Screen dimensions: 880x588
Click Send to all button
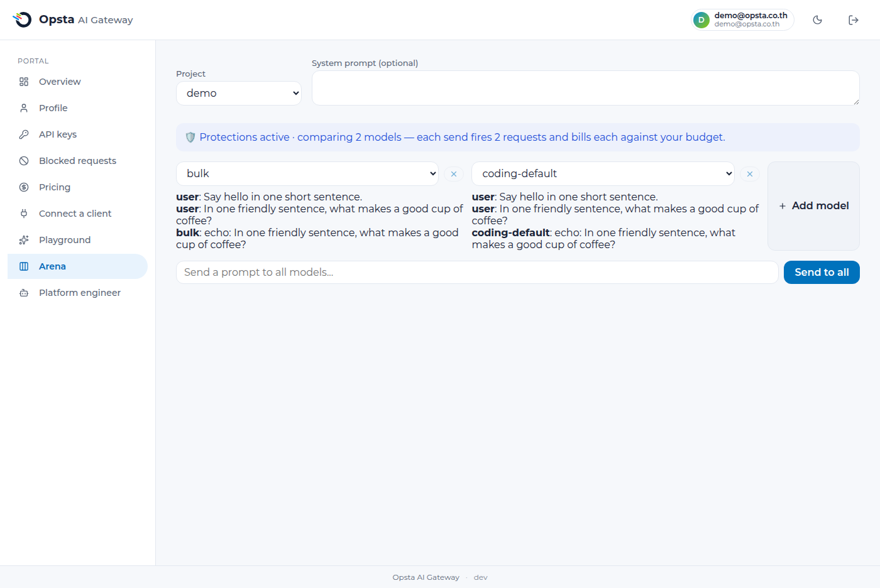[x=822, y=273]
